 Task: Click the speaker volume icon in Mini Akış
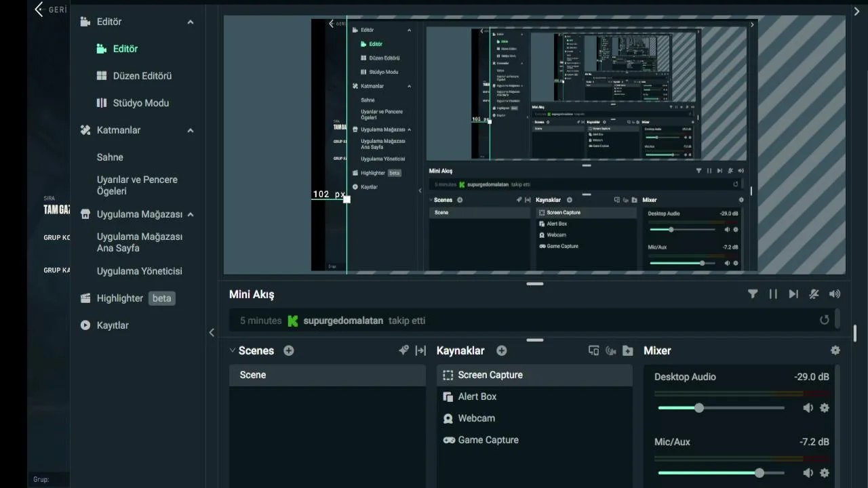[x=835, y=293]
